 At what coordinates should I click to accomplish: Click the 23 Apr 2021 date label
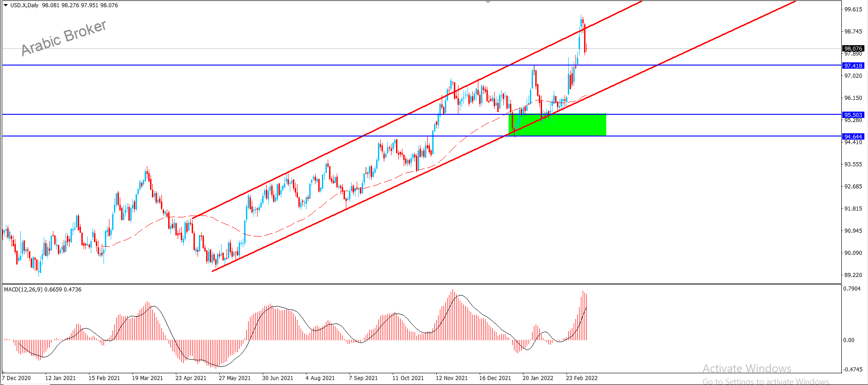191,378
